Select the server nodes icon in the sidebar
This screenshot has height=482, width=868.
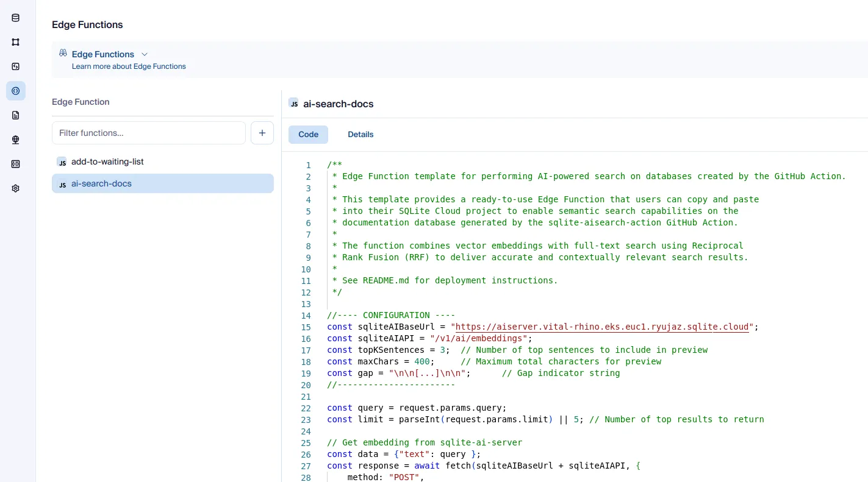pos(15,164)
